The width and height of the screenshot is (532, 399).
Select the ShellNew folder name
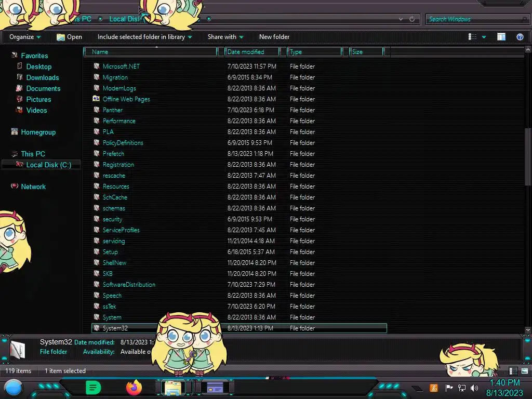(x=114, y=262)
